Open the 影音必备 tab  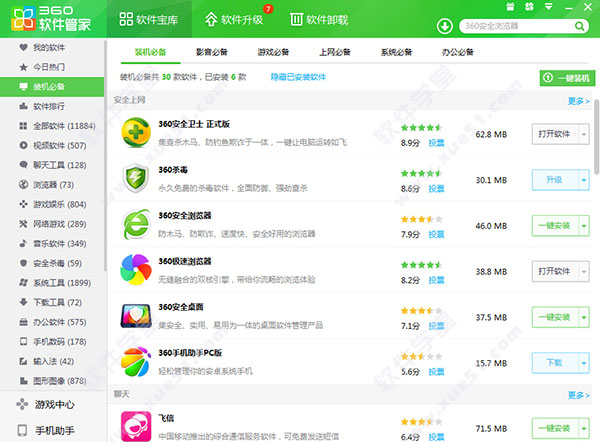(x=212, y=52)
